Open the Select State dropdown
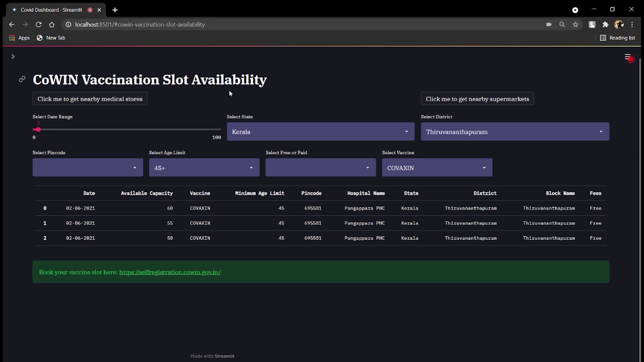The height and width of the screenshot is (362, 644). click(320, 132)
